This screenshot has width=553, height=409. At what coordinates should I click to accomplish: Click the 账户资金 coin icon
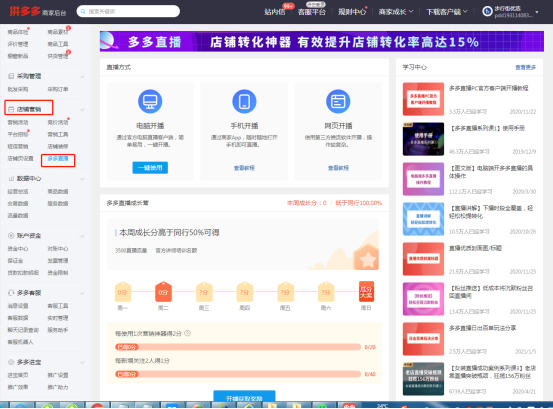[x=11, y=236]
